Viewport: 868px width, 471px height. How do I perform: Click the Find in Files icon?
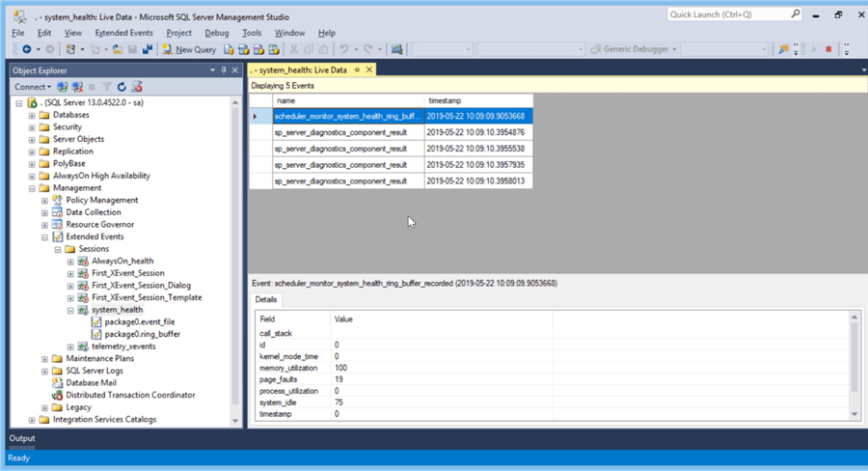(783, 49)
